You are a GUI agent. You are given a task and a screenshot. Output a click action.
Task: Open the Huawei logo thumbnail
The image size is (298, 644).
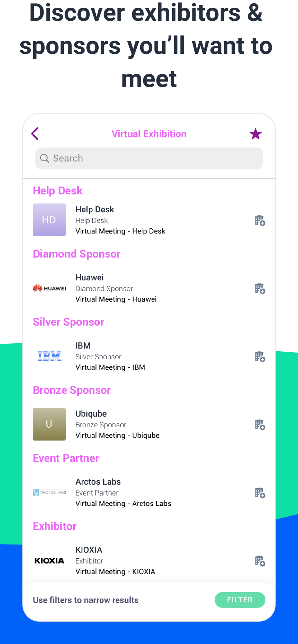pyautogui.click(x=49, y=288)
